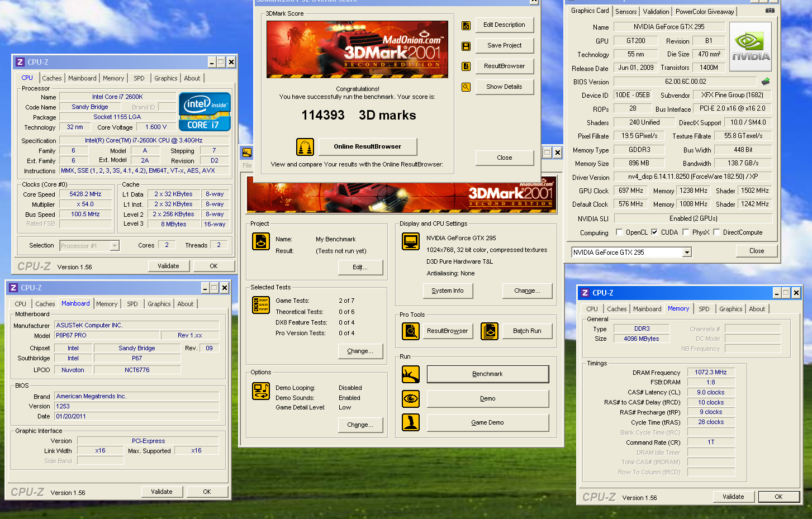This screenshot has width=812, height=519.
Task: Click Validate in top CPU-Z window
Action: (x=168, y=266)
